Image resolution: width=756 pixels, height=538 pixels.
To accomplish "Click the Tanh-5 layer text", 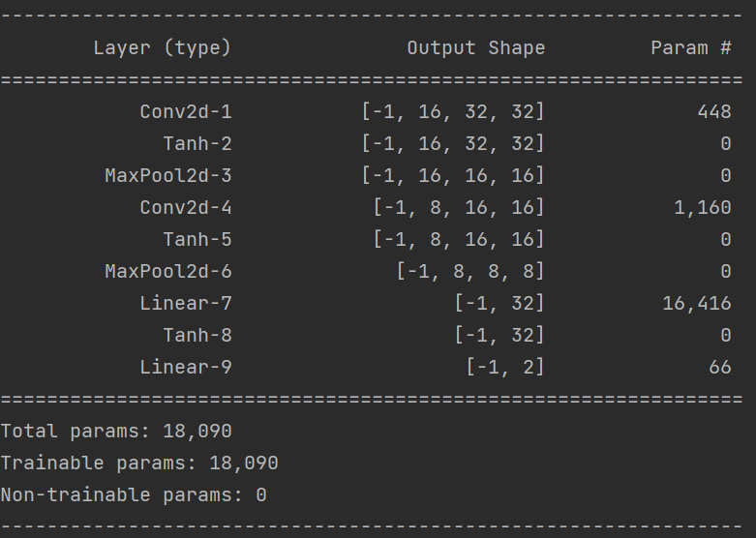I will 197,239.
